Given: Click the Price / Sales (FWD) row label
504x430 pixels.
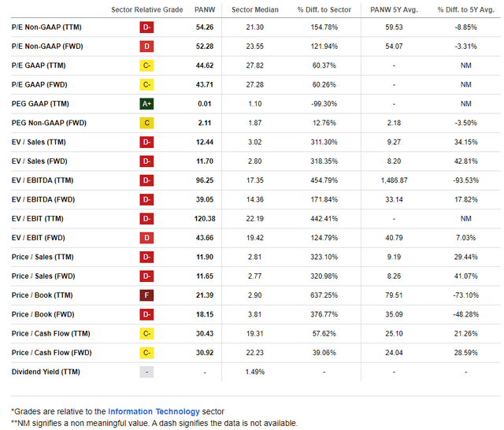Looking at the screenshot, I should (43, 276).
